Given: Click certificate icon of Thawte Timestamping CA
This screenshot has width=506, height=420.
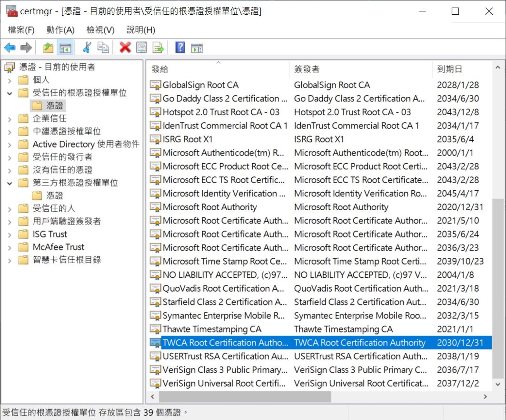Looking at the screenshot, I should [155, 329].
